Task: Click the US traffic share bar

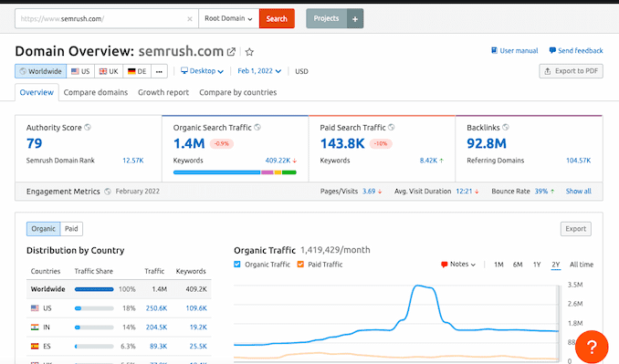Action: 94,308
